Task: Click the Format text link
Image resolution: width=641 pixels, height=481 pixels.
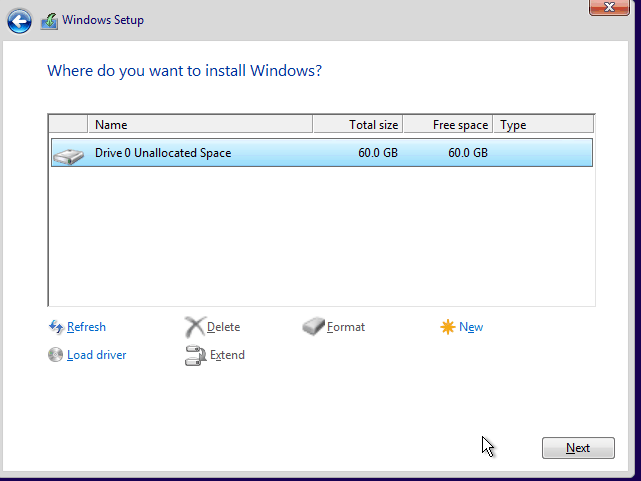Action: click(346, 327)
